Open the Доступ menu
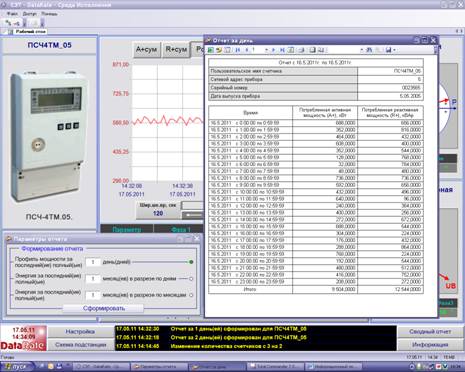 point(30,14)
